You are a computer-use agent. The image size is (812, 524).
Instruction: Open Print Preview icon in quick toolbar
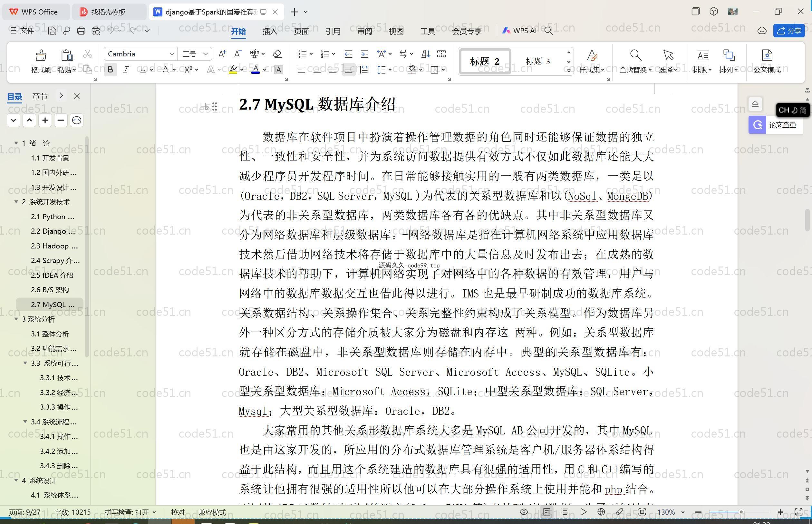tap(96, 31)
